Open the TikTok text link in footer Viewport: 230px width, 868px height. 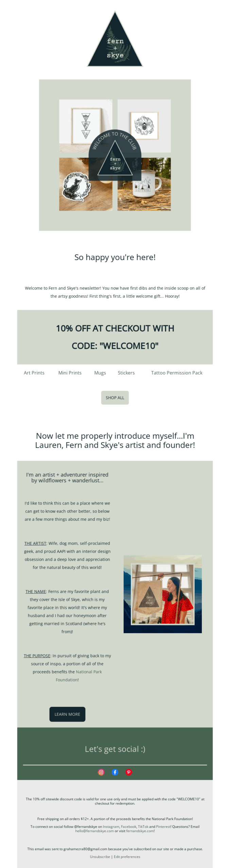pyautogui.click(x=143, y=827)
